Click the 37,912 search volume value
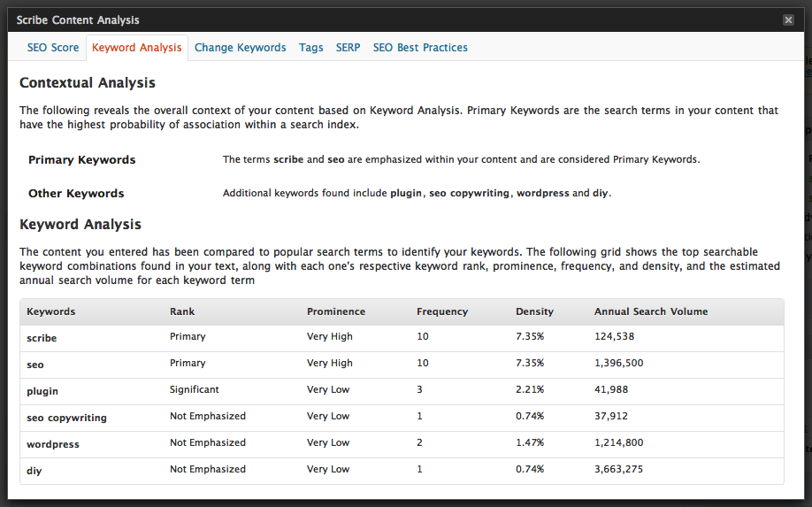812x507 pixels. click(x=611, y=416)
